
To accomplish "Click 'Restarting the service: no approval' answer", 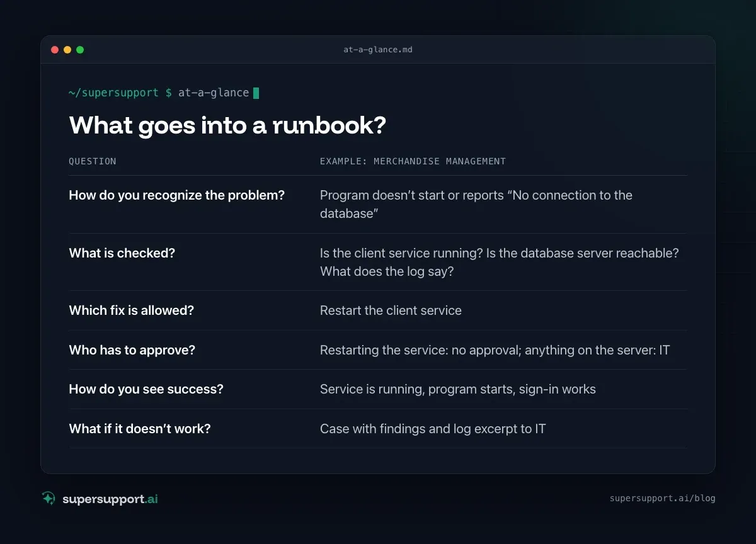I will point(495,350).
